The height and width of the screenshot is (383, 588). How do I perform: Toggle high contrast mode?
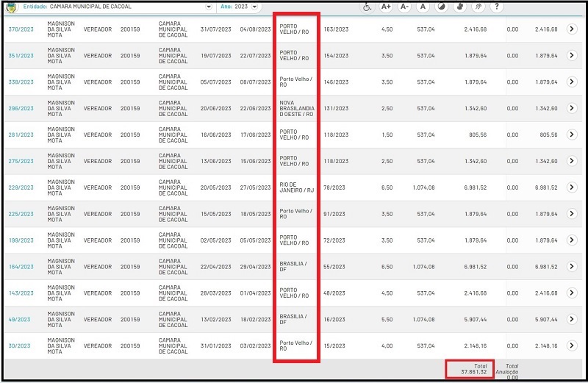click(x=441, y=7)
